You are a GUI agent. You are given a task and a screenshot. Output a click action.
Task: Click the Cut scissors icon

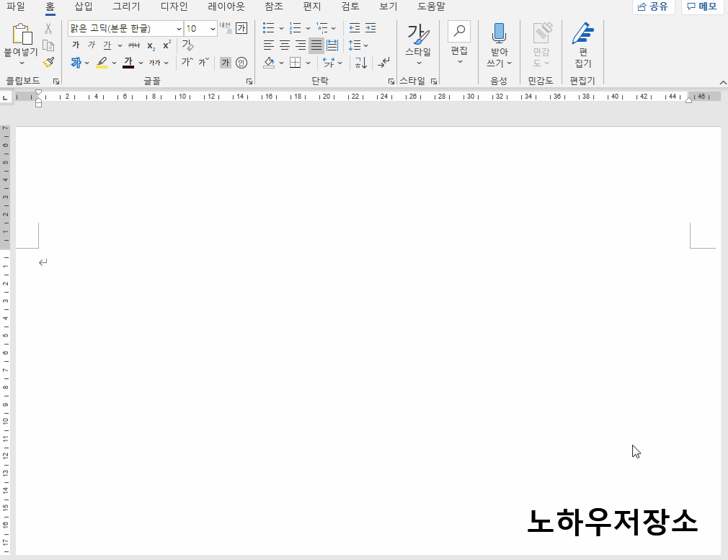[x=48, y=28]
